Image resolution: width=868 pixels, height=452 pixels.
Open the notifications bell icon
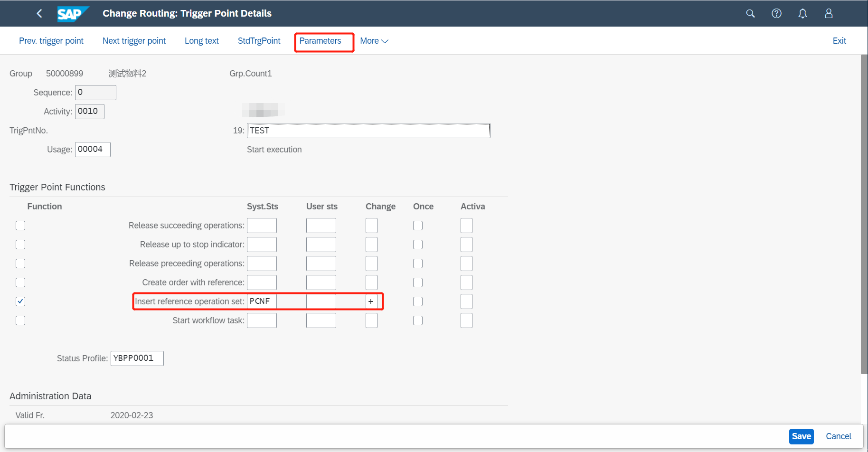(802, 13)
